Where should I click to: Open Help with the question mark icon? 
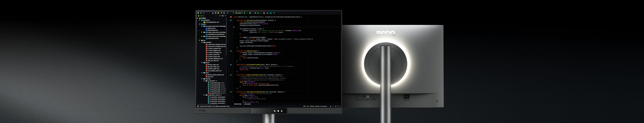(274, 13)
